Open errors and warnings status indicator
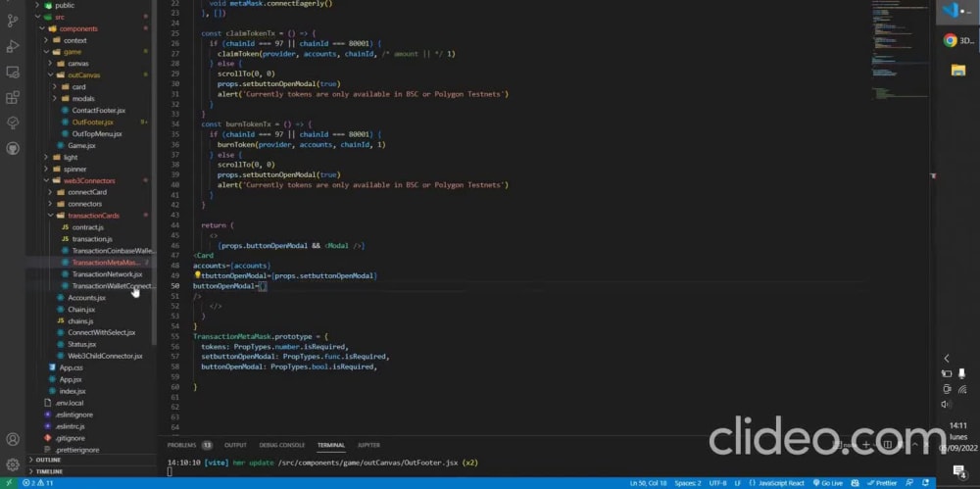The height and width of the screenshot is (489, 980). click(37, 483)
